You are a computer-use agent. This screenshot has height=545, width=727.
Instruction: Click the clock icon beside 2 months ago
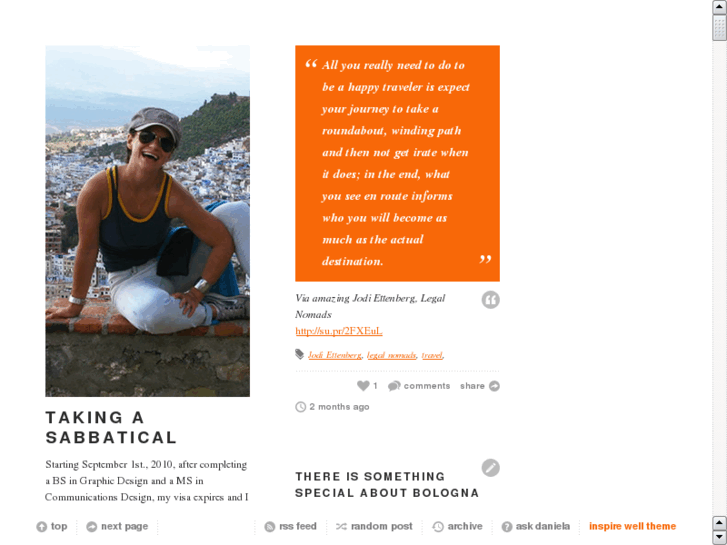[300, 407]
